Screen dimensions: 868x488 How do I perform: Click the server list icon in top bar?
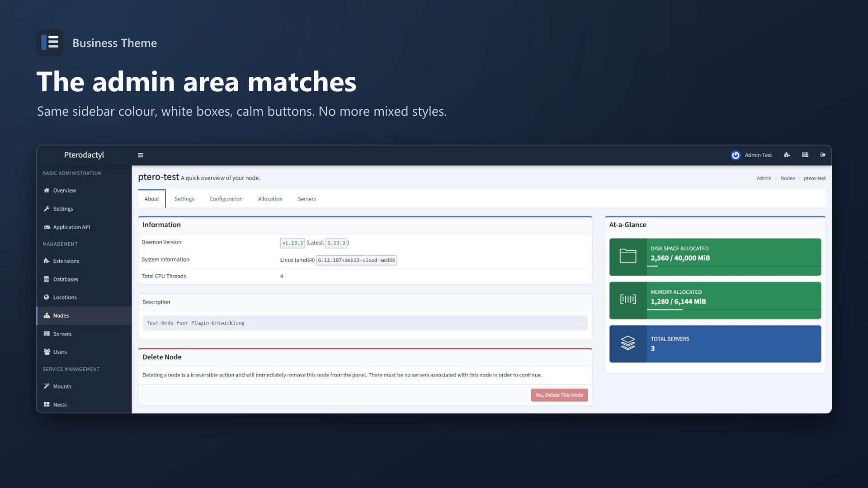[x=805, y=155]
